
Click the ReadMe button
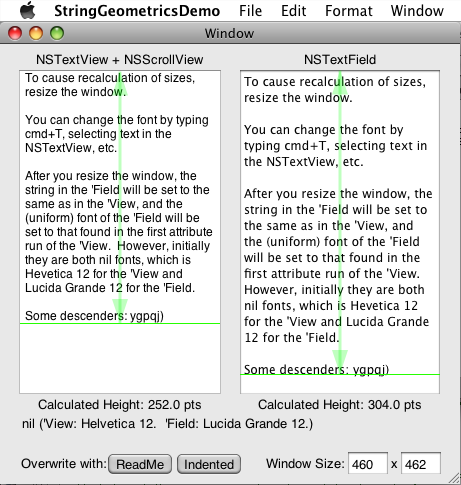coord(140,464)
